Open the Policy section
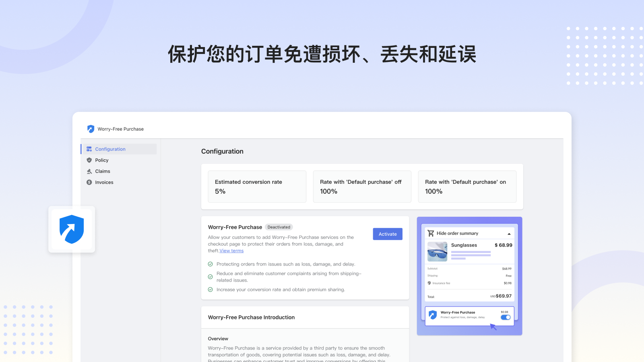Viewport: 644px width, 362px height. coord(102,160)
